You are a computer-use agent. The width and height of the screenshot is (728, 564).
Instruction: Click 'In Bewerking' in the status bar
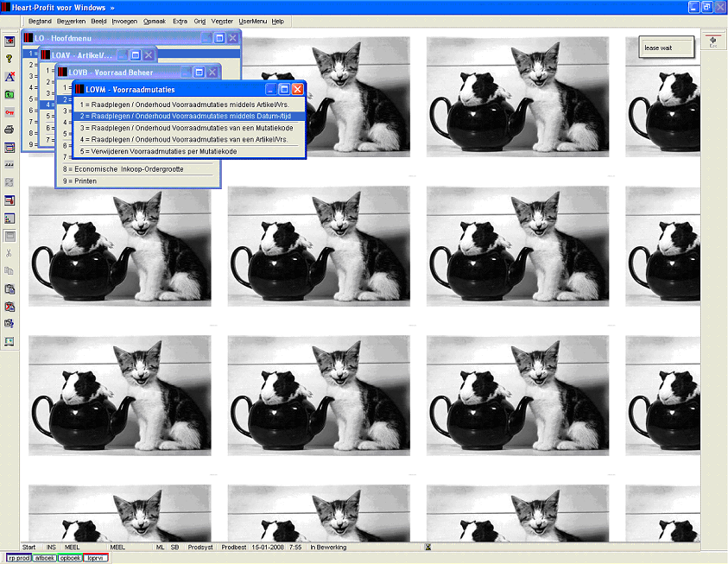(328, 548)
